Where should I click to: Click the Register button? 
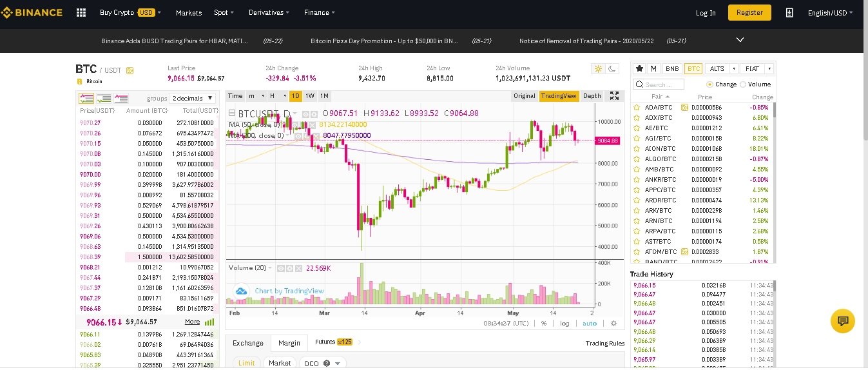749,12
